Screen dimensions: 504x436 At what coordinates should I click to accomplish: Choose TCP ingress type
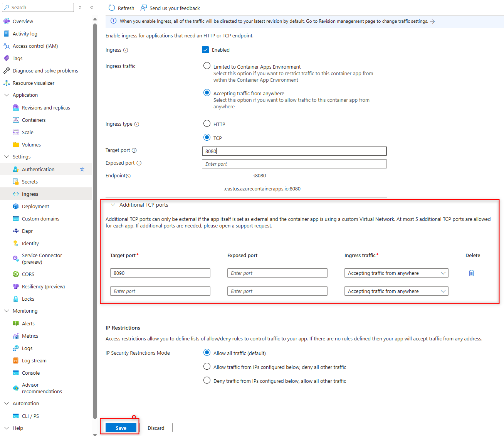[207, 137]
